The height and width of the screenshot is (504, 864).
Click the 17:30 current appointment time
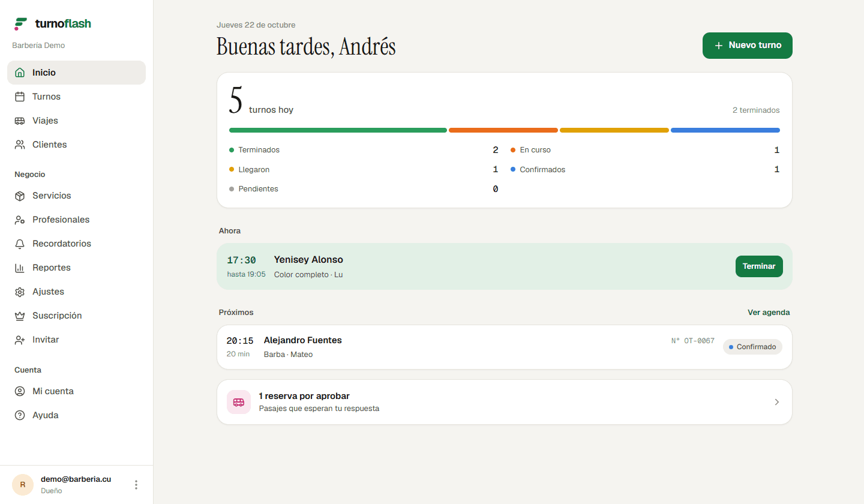coord(241,260)
